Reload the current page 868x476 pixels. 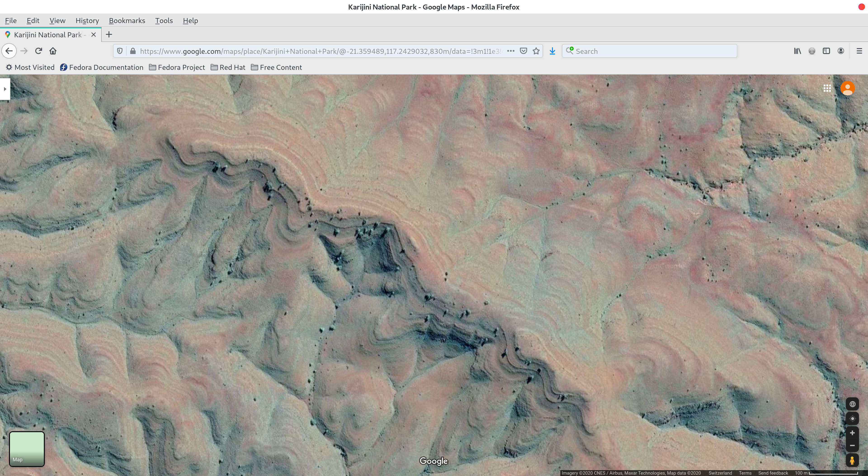tap(38, 51)
